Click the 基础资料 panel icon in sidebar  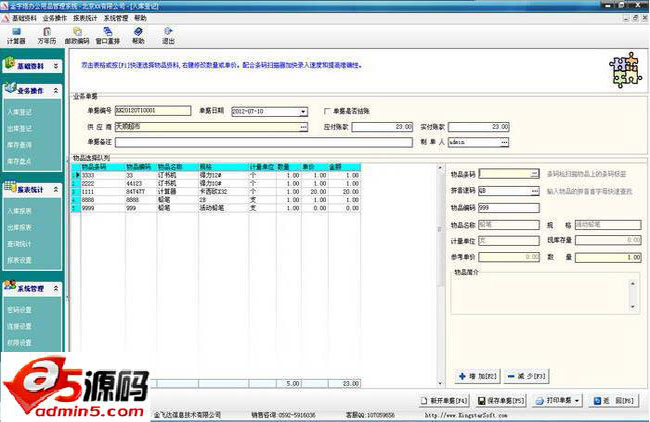10,64
